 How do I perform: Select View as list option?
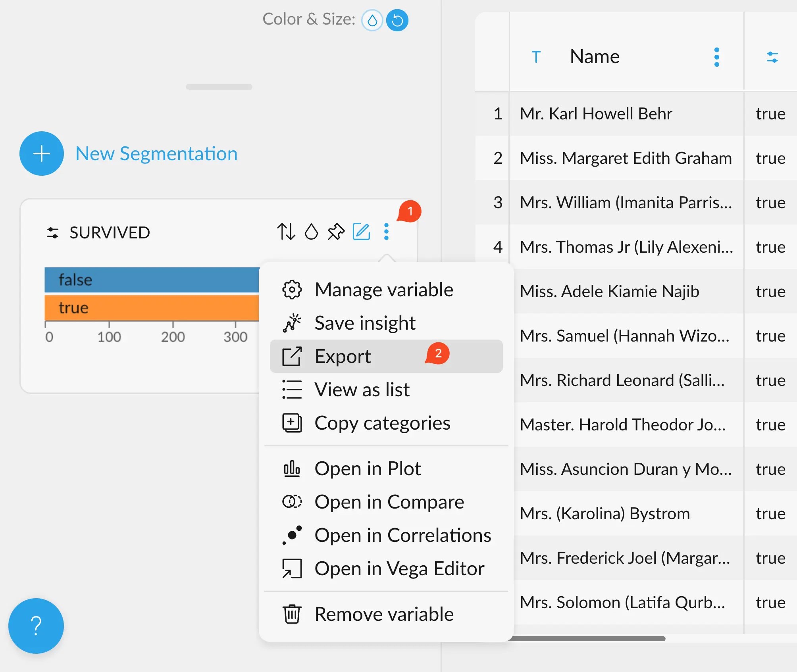(362, 390)
